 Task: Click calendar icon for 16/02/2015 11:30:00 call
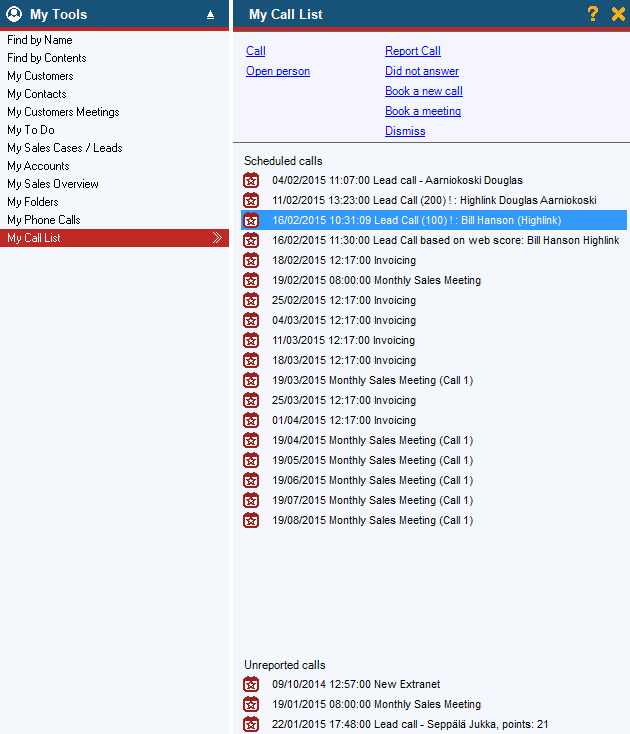251,241
